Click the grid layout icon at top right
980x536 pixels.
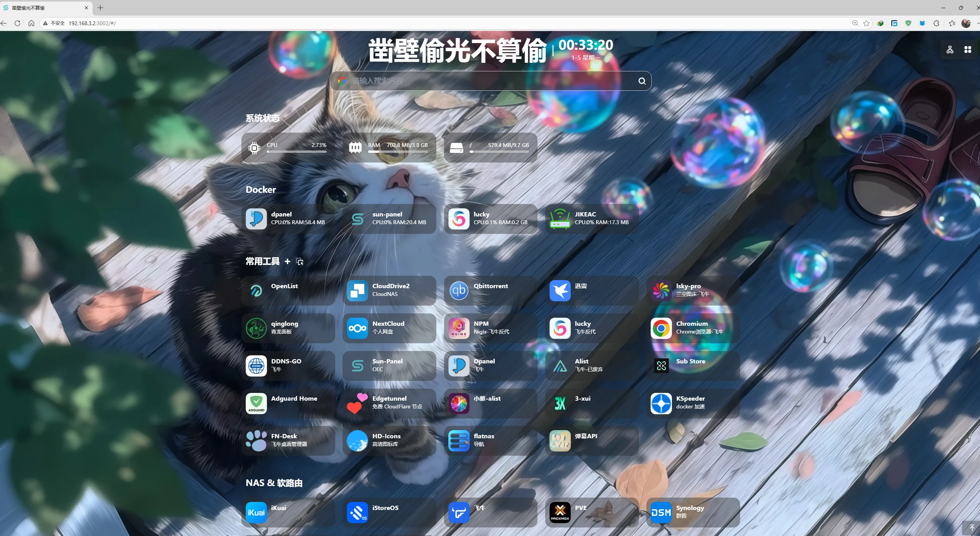(x=968, y=49)
